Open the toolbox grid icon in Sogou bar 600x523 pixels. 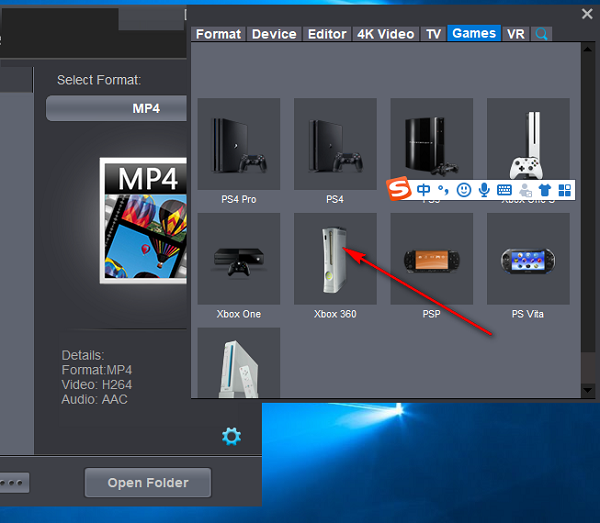click(x=565, y=190)
